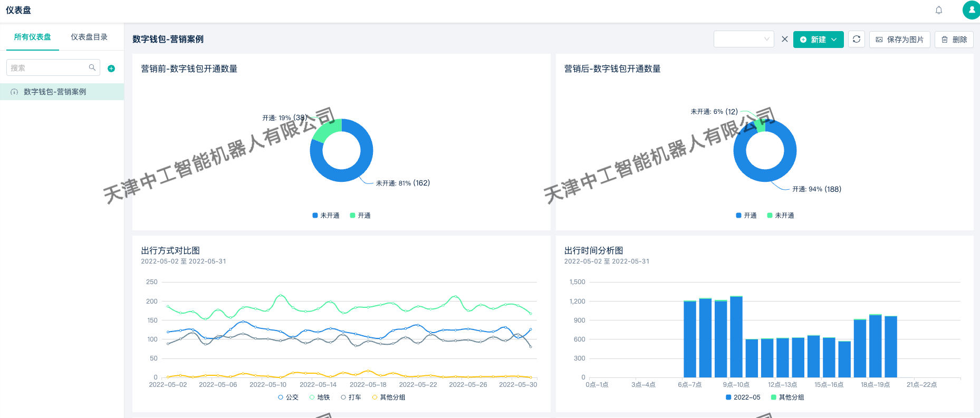The width and height of the screenshot is (980, 418).
Task: Click the tallest bar at 9点-10点
Action: [x=736, y=337]
